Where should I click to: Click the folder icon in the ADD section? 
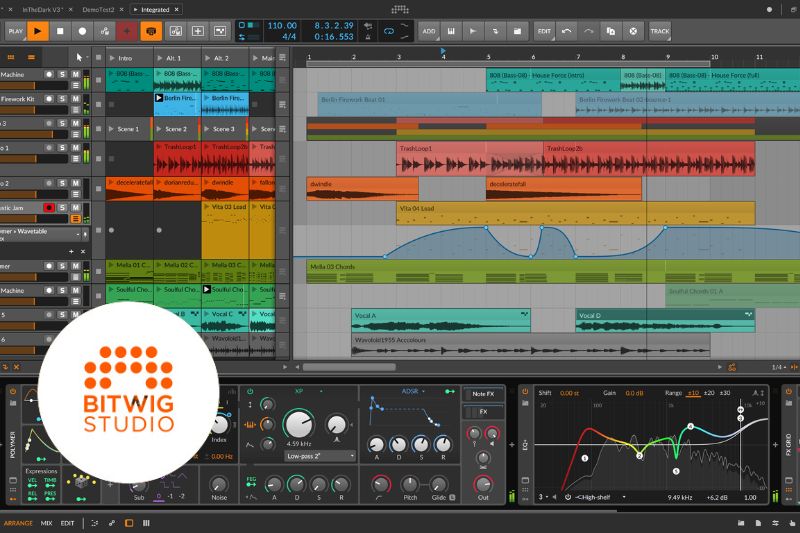coord(517,31)
